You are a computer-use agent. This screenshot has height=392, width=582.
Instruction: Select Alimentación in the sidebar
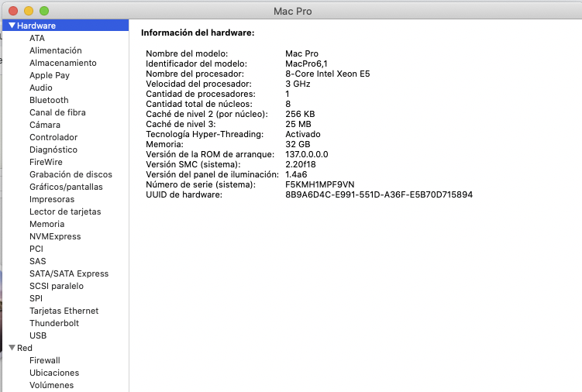[56, 50]
